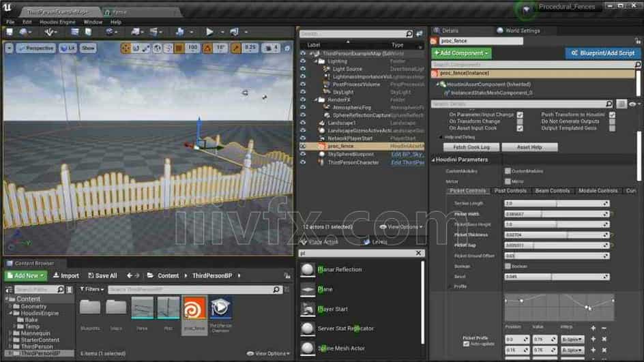Switch to Beam Controls tab

pos(553,191)
